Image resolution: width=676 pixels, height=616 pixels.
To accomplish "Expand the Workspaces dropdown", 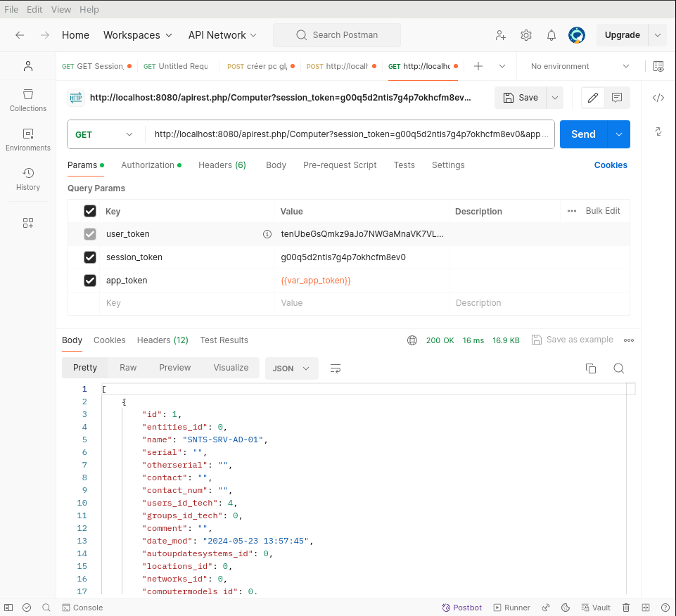I will point(138,35).
